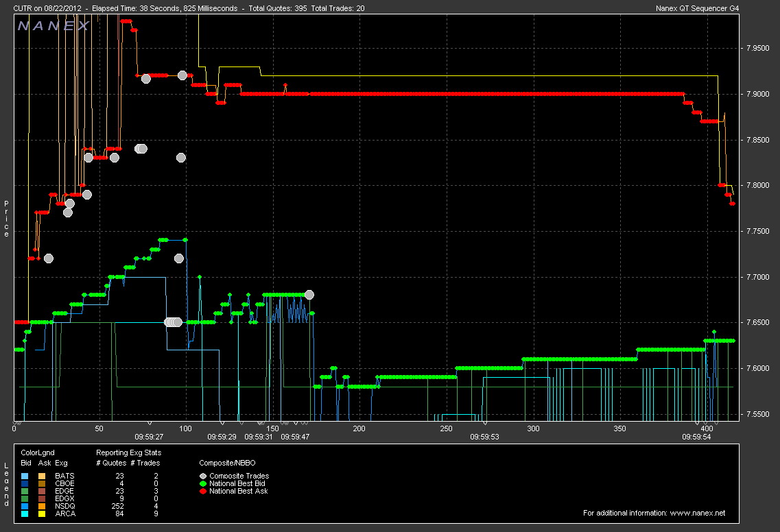Open the www.nanex.net link
780x532 pixels.
pyautogui.click(x=698, y=513)
